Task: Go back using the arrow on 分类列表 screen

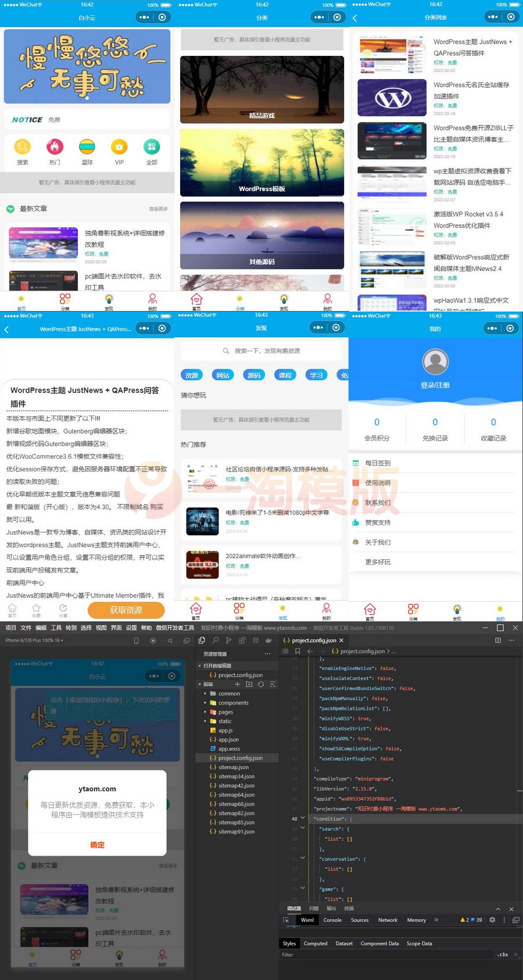Action: 355,18
